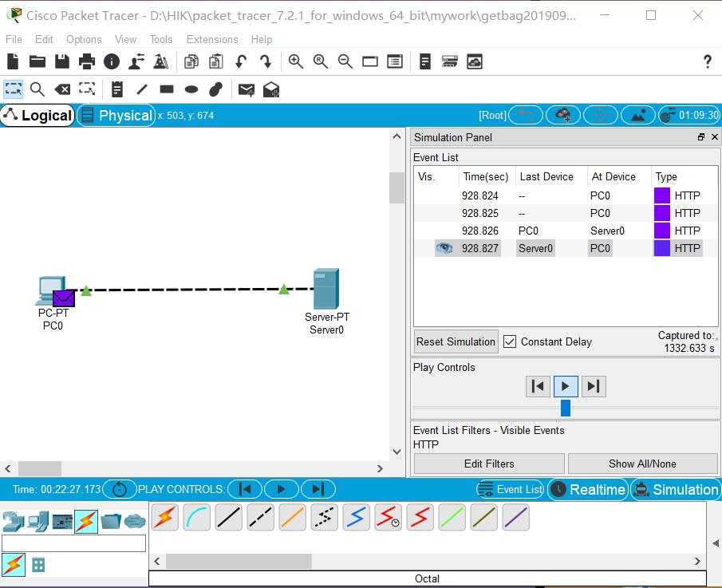
Task: Select the console cable type
Action: (x=197, y=517)
